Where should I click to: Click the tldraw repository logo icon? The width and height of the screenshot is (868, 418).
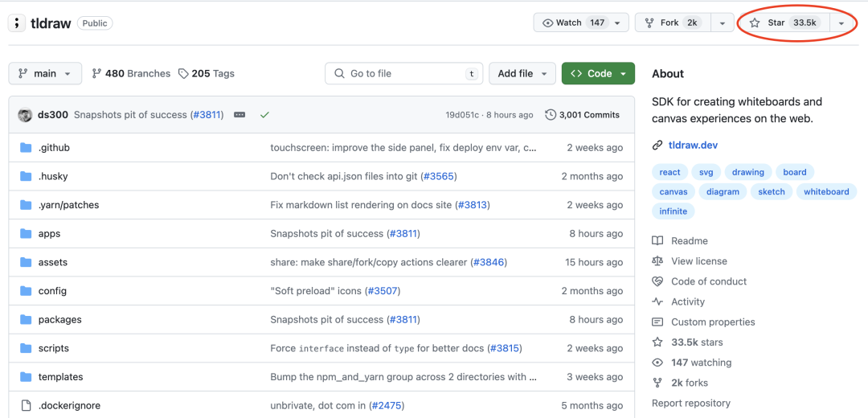(x=17, y=23)
